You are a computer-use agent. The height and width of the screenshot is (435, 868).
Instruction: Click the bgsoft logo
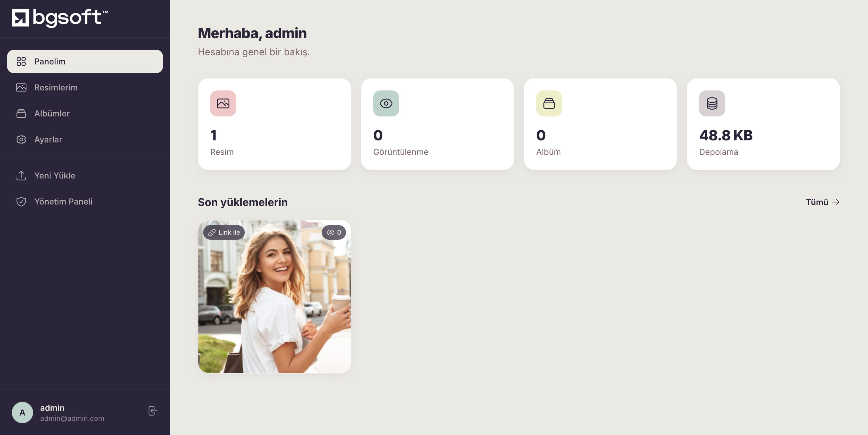pos(60,18)
